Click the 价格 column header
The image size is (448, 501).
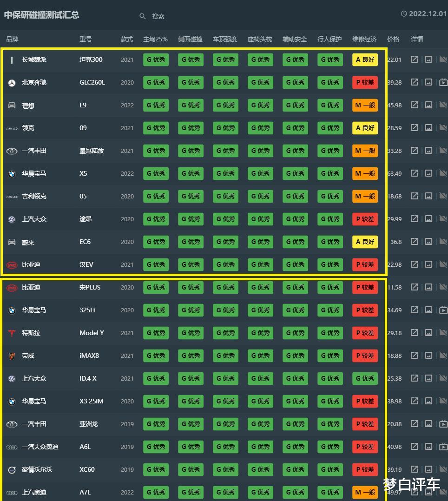pyautogui.click(x=393, y=39)
